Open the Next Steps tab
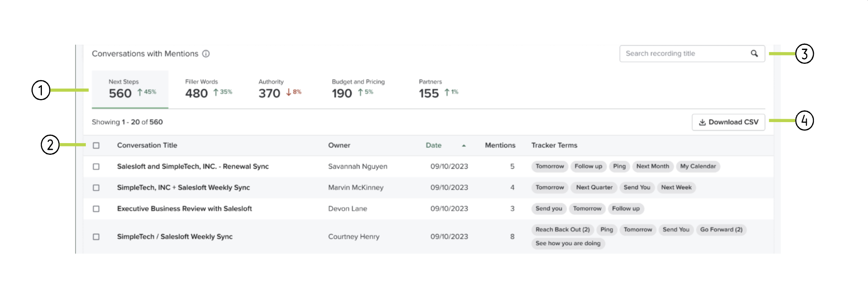 click(x=130, y=89)
